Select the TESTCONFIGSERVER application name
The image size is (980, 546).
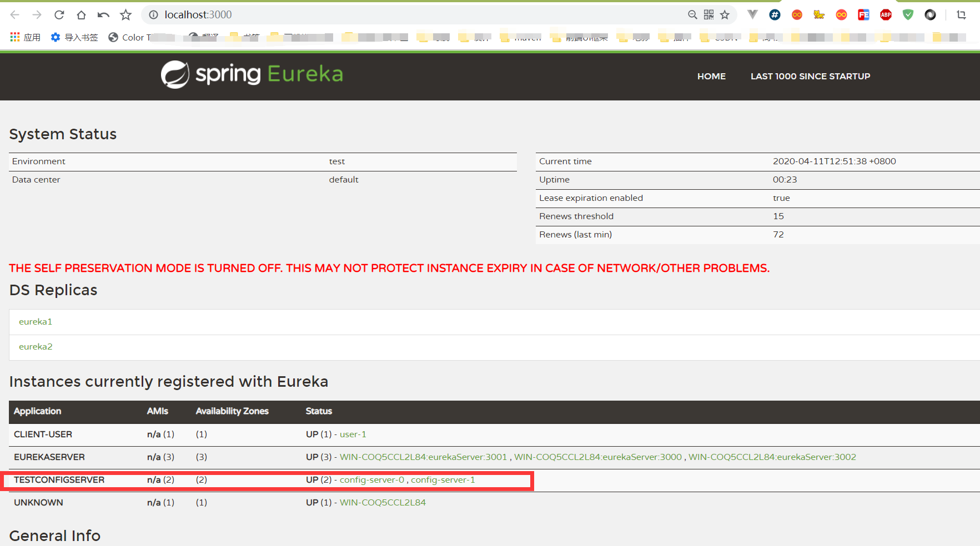pos(59,480)
